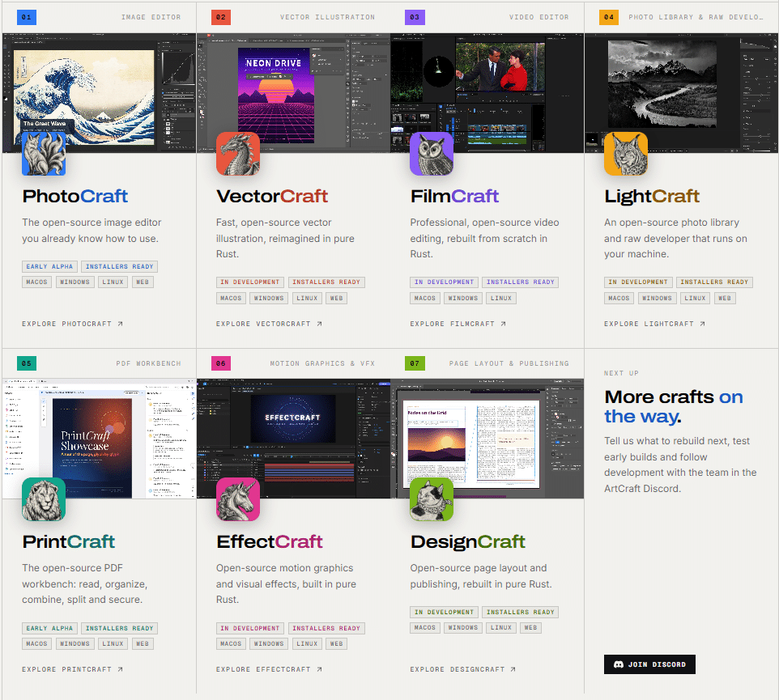Open the Explore LightCraft link
This screenshot has width=779, height=700.
click(655, 324)
